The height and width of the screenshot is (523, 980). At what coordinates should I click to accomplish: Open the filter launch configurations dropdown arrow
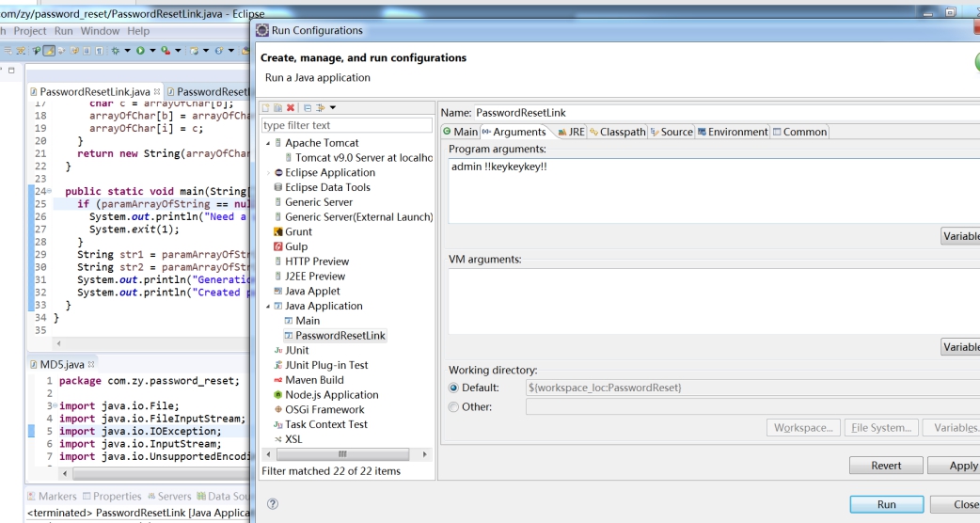(x=333, y=107)
